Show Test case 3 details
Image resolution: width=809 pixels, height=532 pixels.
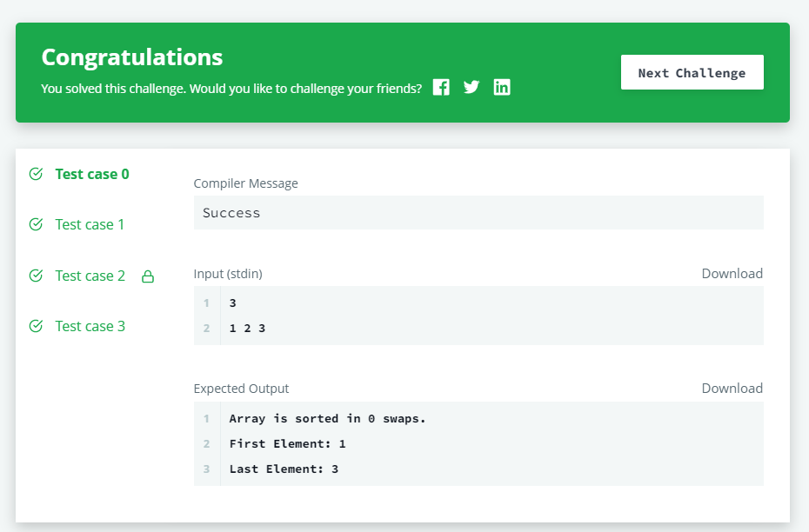click(x=90, y=326)
